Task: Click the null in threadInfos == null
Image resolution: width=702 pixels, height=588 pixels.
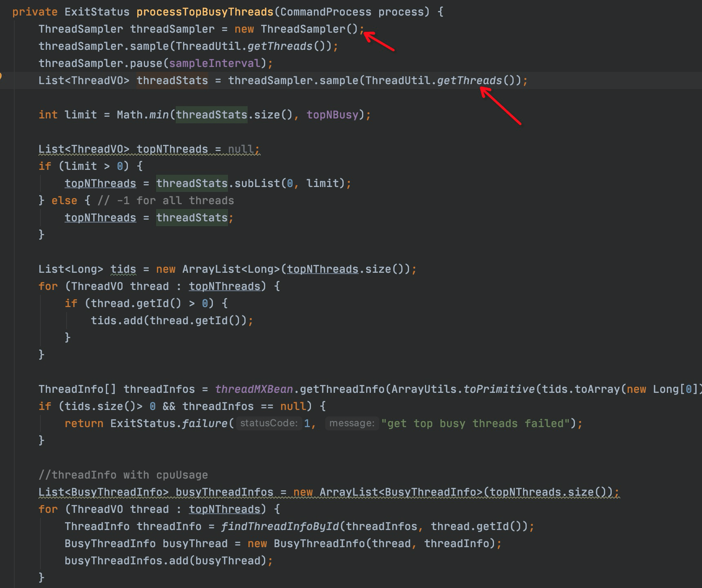Action: coord(293,406)
